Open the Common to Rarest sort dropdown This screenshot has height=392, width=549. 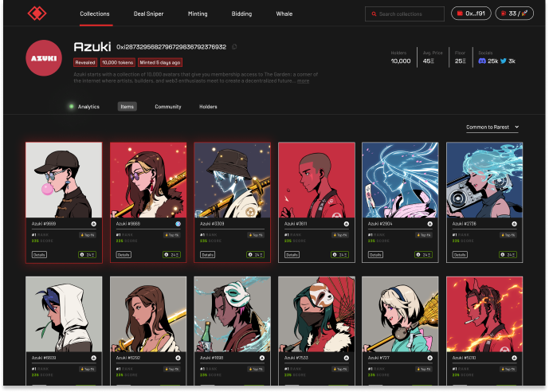pos(492,127)
